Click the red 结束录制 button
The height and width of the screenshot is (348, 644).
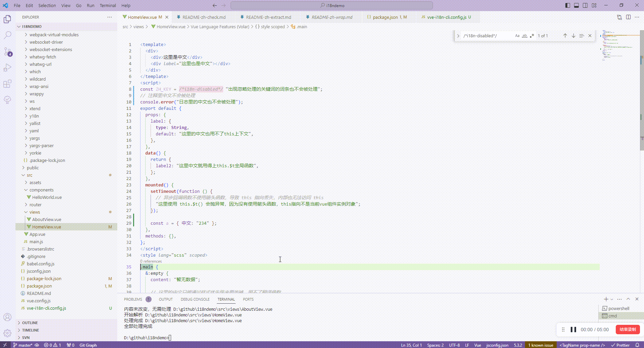(628, 330)
